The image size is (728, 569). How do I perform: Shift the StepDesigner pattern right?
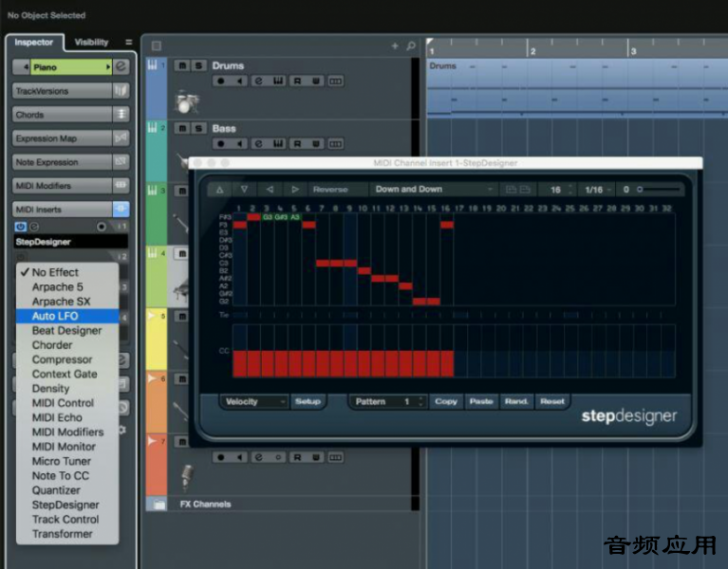295,190
